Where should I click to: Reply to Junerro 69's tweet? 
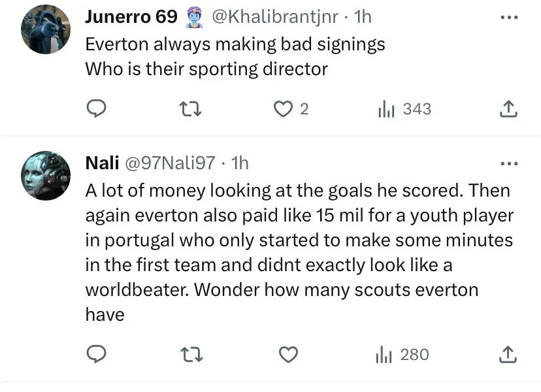[97, 109]
